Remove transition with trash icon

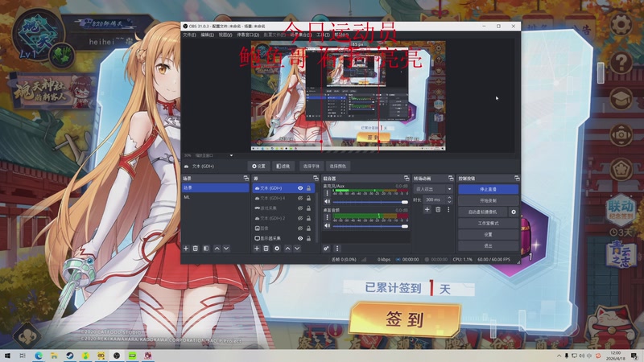(438, 209)
